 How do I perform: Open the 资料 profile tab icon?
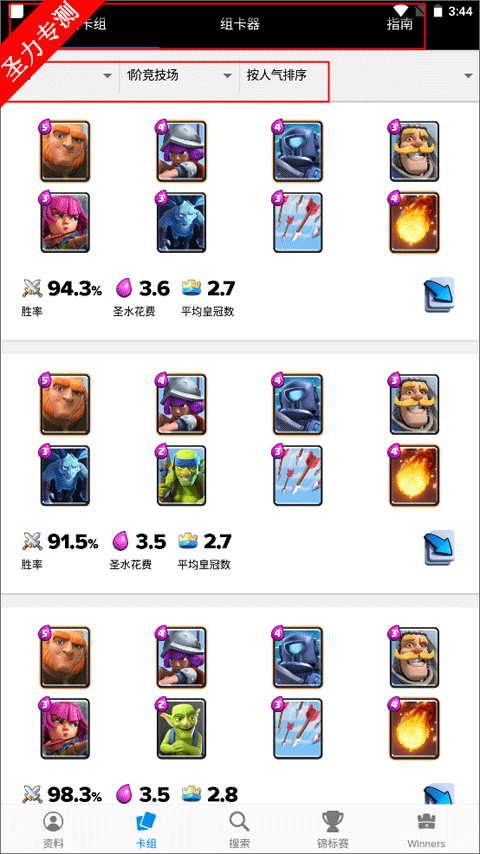click(53, 830)
